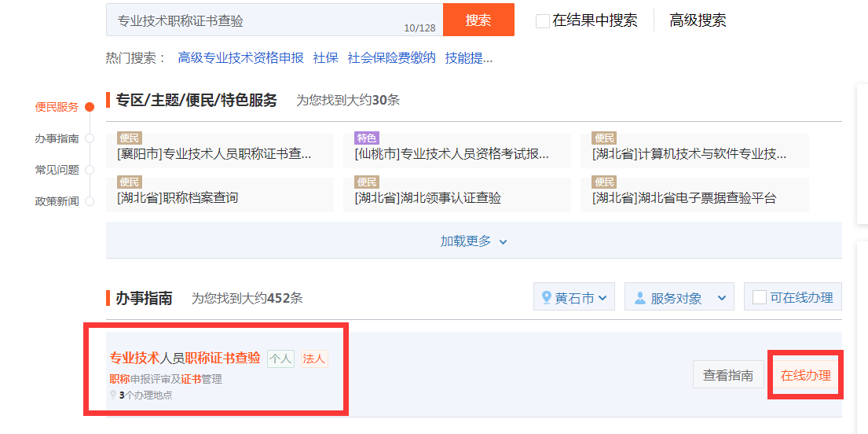Click 在线办理 button
Image resolution: width=868 pixels, height=434 pixels.
tap(805, 375)
